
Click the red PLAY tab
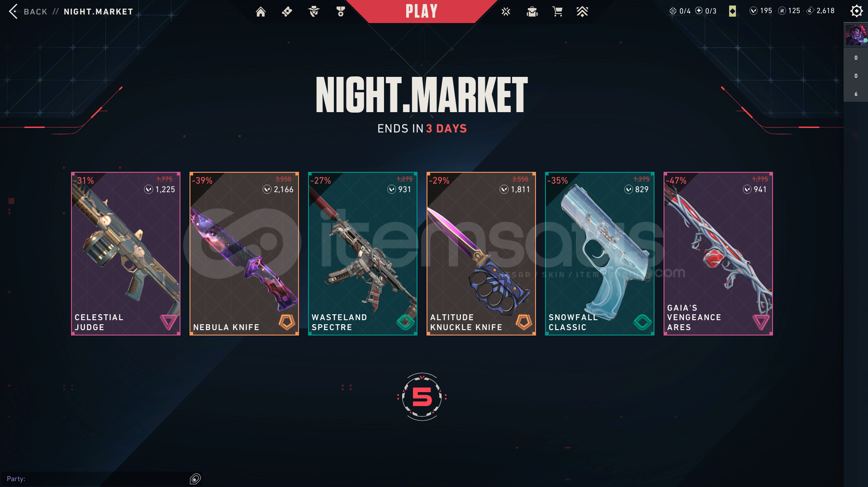[x=422, y=11]
